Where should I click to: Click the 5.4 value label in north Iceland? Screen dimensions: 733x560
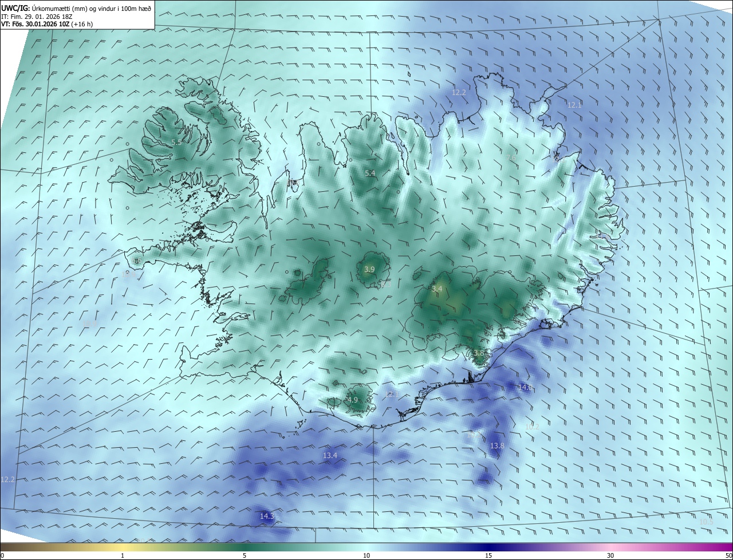pyautogui.click(x=370, y=173)
